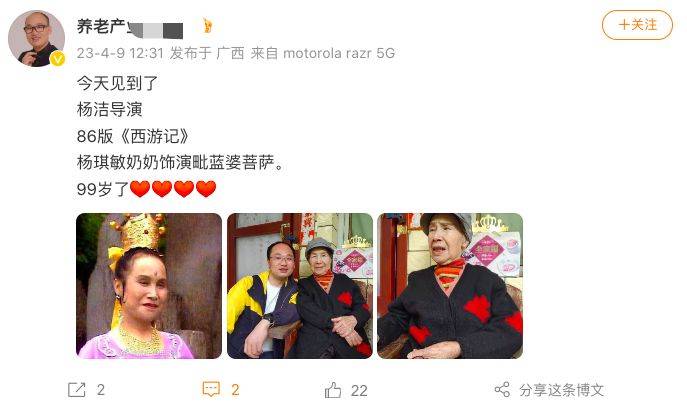The width and height of the screenshot is (687, 406).
Task: Click the red heart emojis
Action: 173,189
